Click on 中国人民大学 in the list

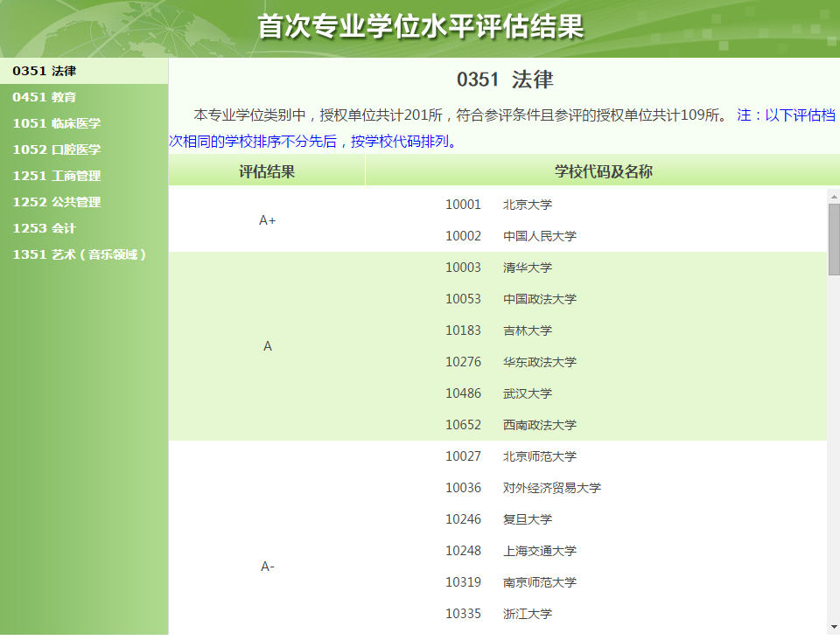(x=539, y=236)
